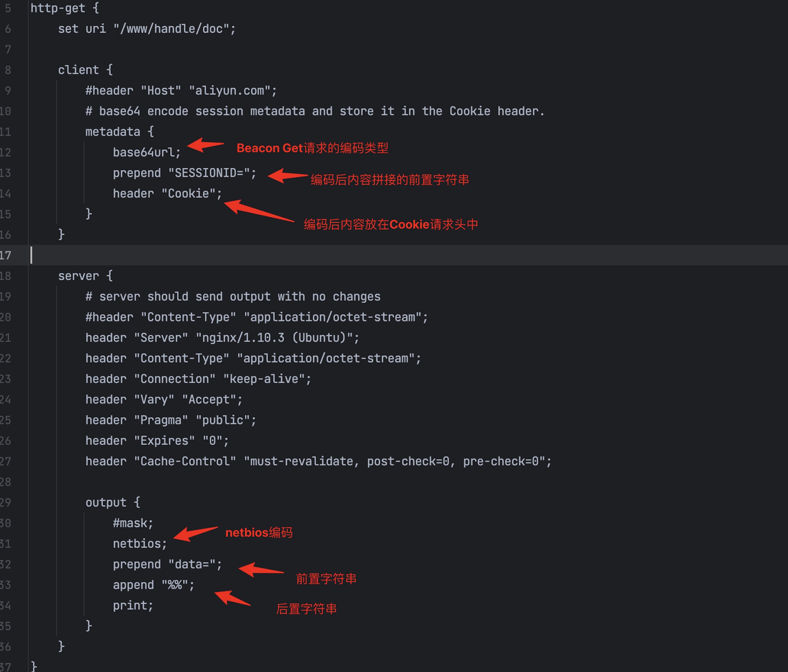This screenshot has width=788, height=672.
Task: Click the set uri "/www/handle/doc" line
Action: [x=147, y=29]
